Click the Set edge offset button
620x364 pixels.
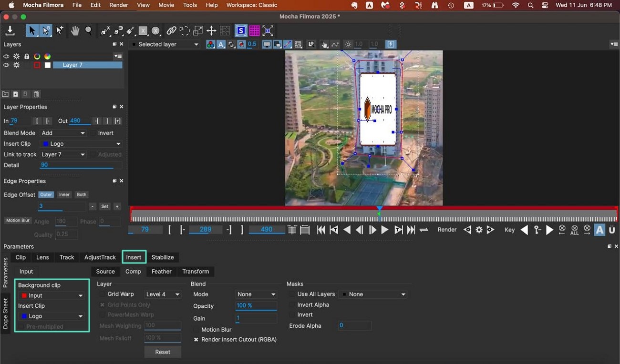(105, 207)
